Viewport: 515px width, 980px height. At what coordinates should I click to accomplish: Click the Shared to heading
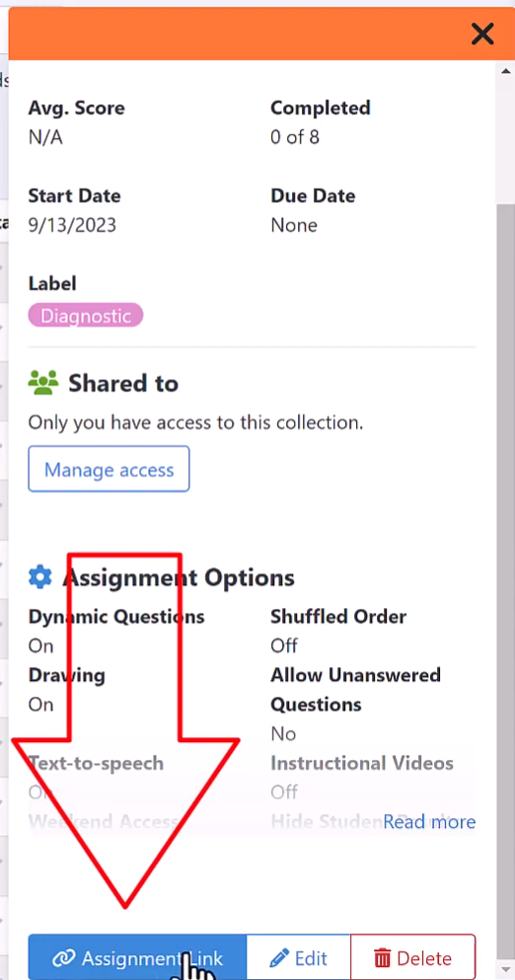tap(123, 383)
